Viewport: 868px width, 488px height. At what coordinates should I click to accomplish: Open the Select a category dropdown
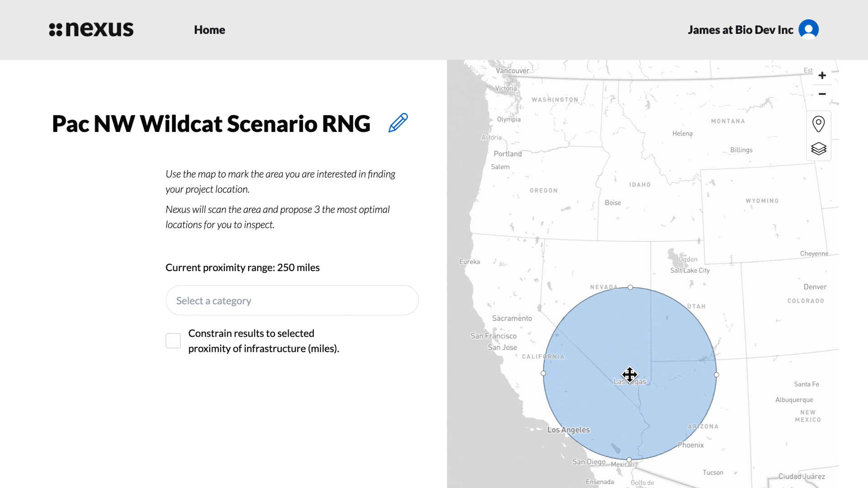pyautogui.click(x=292, y=300)
